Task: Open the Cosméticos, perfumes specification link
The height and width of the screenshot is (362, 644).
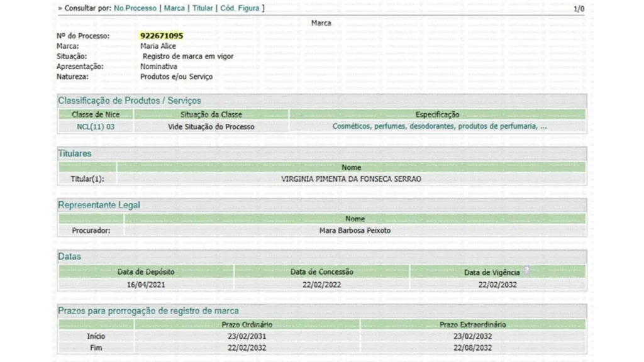Action: click(440, 126)
